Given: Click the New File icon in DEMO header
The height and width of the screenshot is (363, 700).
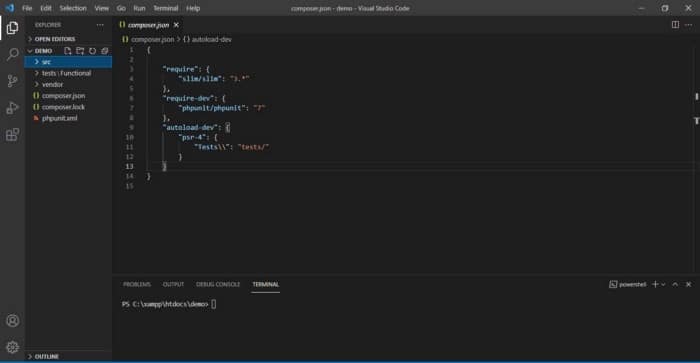Looking at the screenshot, I should (67, 51).
